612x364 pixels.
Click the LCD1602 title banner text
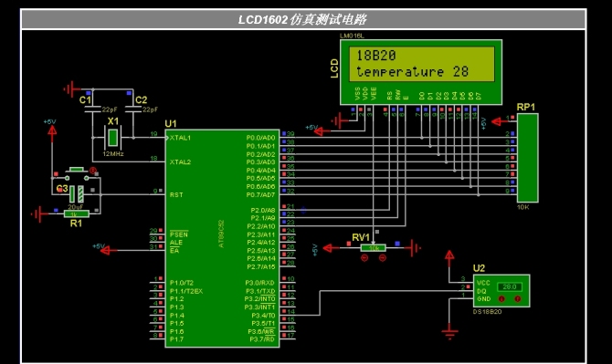(302, 19)
